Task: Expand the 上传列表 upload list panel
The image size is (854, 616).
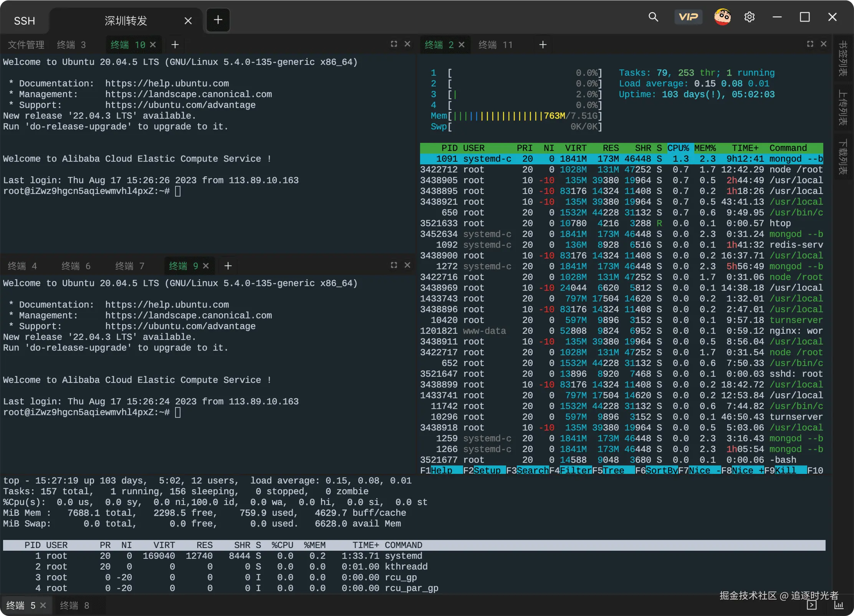Action: 843,108
